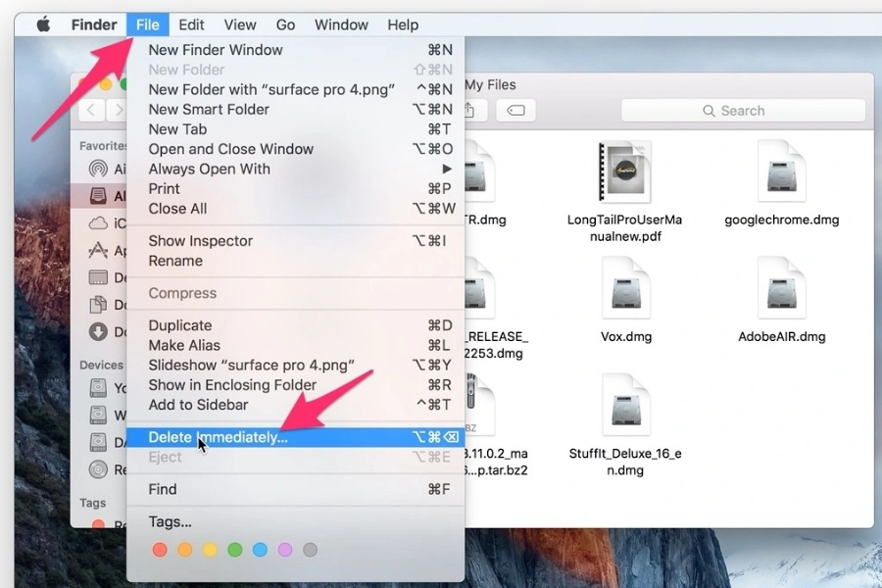Choose New Finder Window
This screenshot has height=588, width=882.
[x=296, y=50]
